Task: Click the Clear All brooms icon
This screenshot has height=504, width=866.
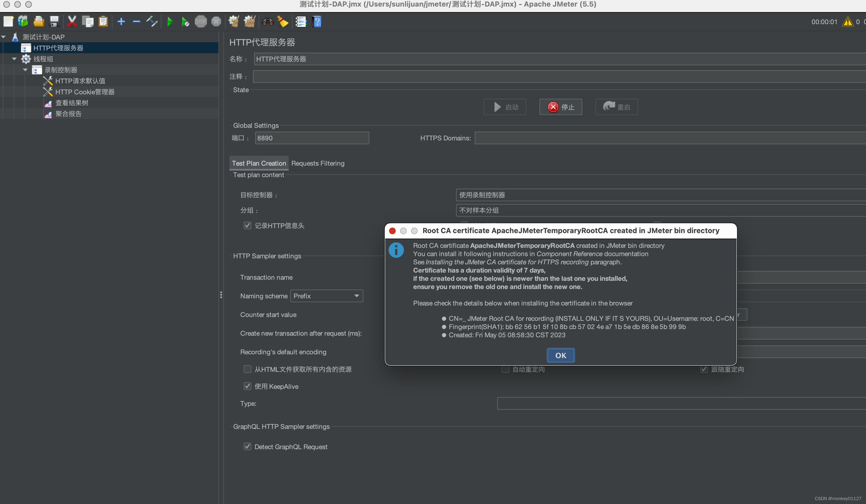Action: pyautogui.click(x=249, y=22)
